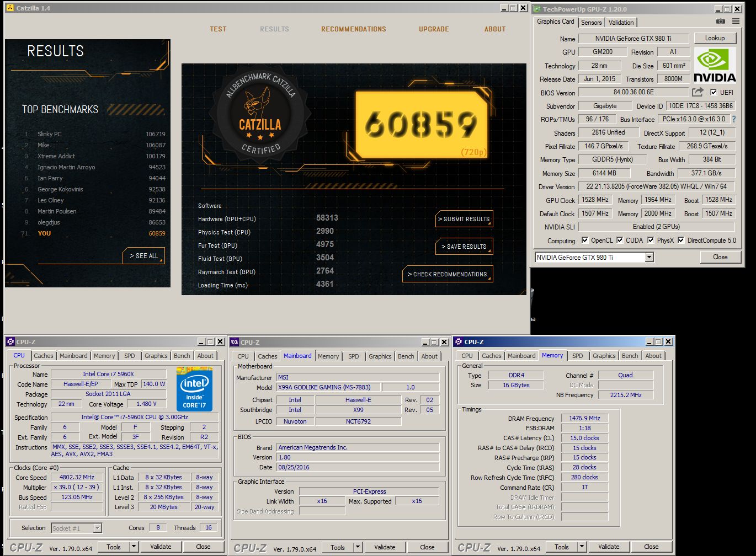The width and height of the screenshot is (756, 556).
Task: Open the GPU-Z hamburger menu icon
Action: 736,22
